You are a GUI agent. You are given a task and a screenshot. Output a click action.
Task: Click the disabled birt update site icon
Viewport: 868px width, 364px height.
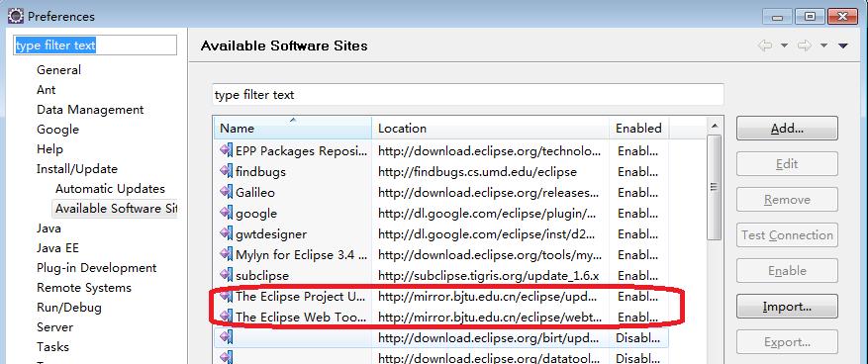click(x=226, y=337)
